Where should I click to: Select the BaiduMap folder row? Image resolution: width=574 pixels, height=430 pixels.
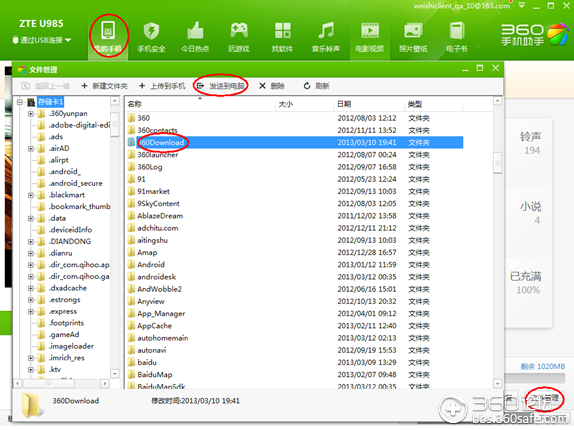[x=295, y=375]
